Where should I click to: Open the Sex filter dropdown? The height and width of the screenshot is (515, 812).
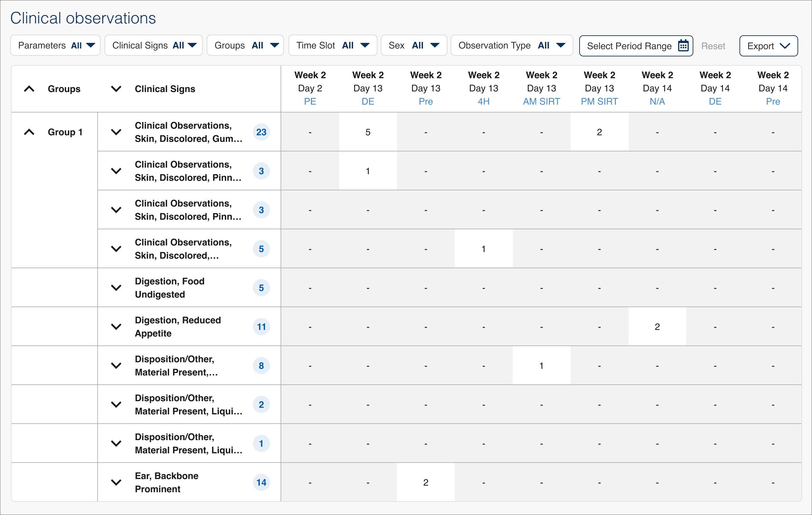pos(414,45)
